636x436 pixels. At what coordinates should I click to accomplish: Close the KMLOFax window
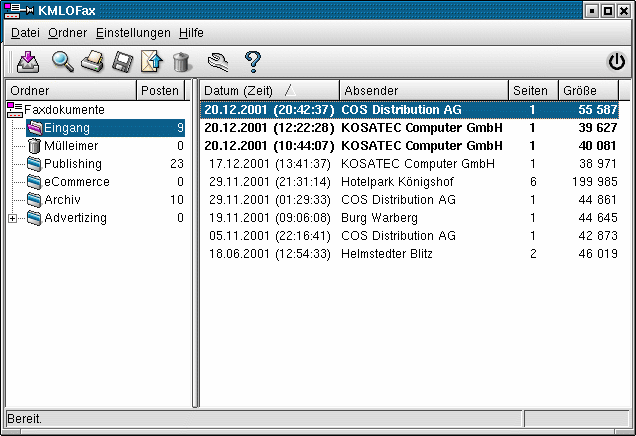click(x=623, y=11)
